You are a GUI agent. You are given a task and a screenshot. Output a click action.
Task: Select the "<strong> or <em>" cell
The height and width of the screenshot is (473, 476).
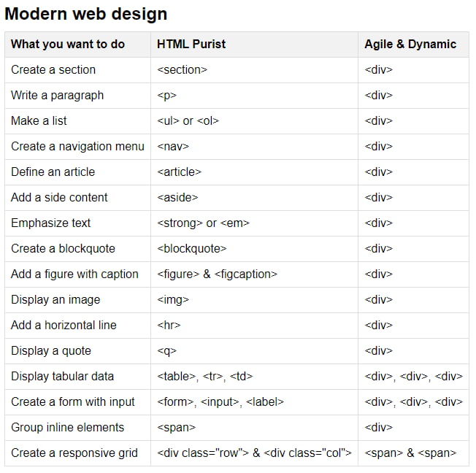pos(203,223)
